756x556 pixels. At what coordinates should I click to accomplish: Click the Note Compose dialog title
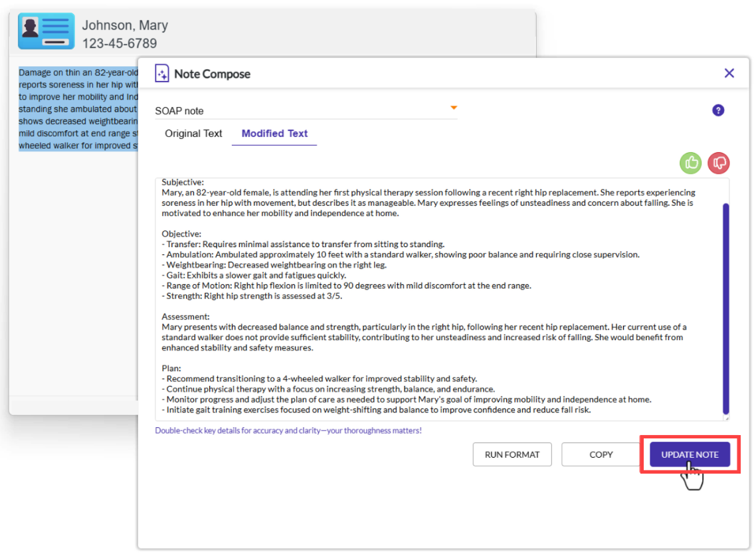212,74
